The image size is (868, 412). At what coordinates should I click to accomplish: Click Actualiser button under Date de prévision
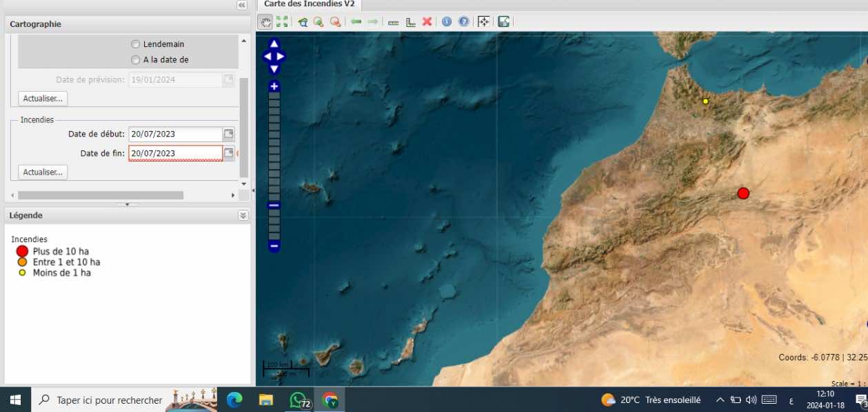[x=43, y=98]
